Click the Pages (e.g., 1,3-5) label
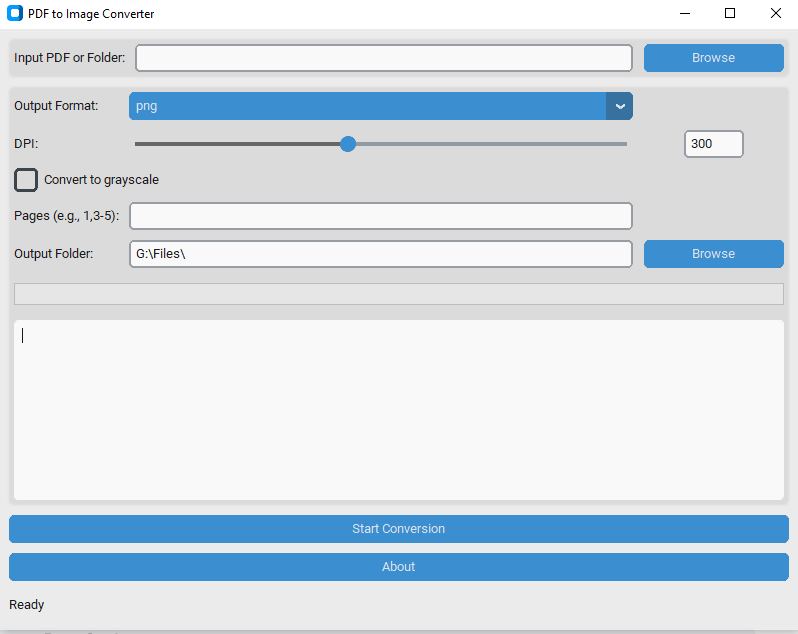The height and width of the screenshot is (634, 798). (x=67, y=216)
